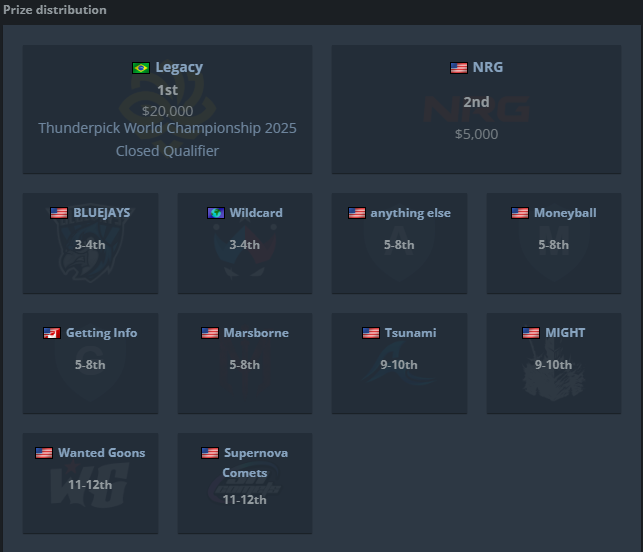Click the US flag beside BLUEJAYS
This screenshot has height=552, width=643.
click(59, 213)
